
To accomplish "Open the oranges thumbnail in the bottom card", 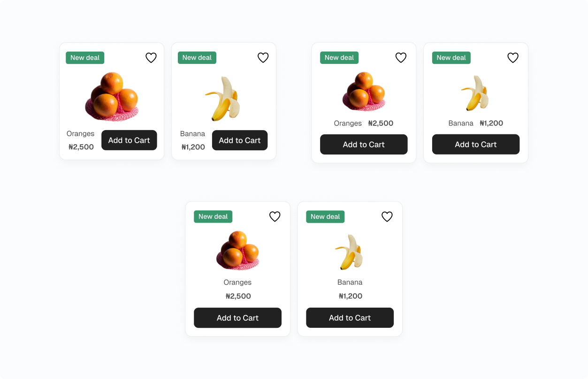I will tap(237, 250).
